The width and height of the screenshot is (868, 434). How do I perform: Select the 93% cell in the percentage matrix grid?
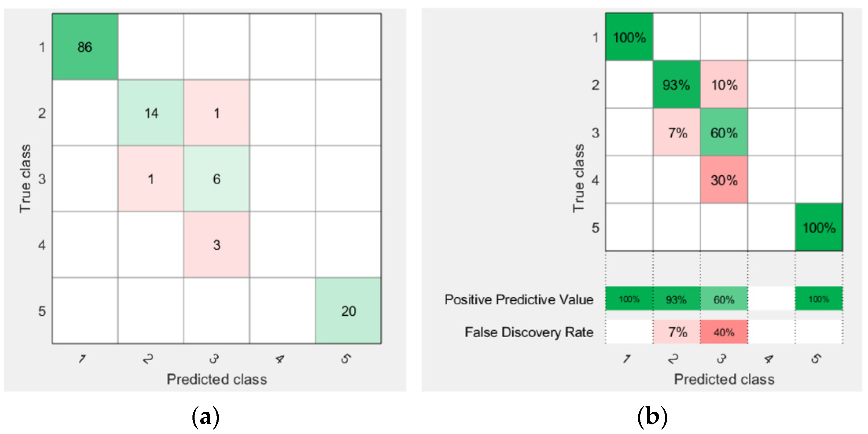pos(676,85)
